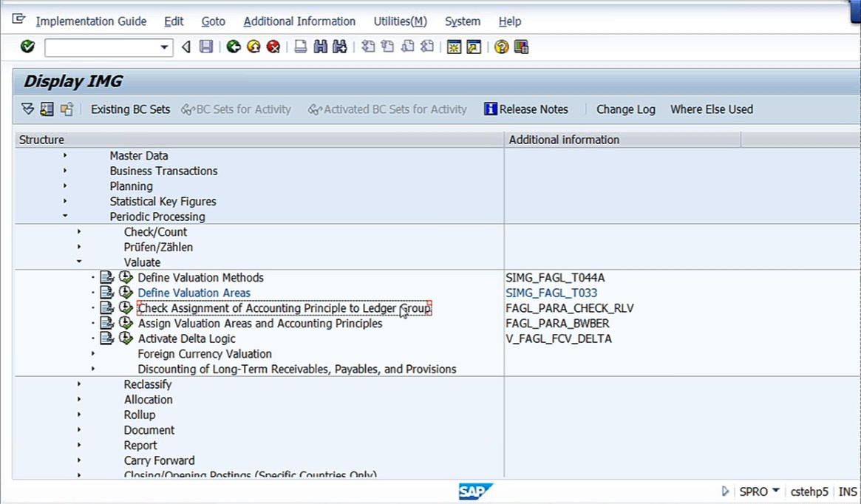Click the yellow Exit icon
Screen dimensions: 861x504
click(253, 47)
